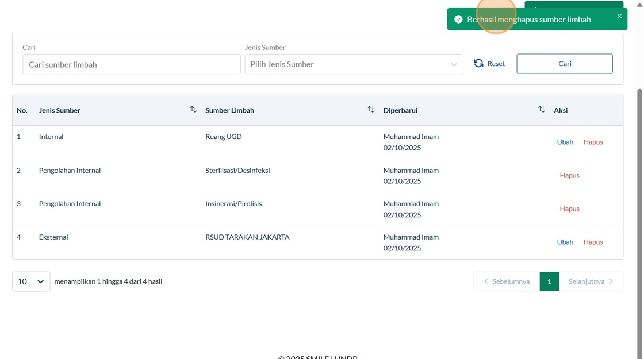Click the 'Berhasil menghapus sumber limbah' message
This screenshot has width=644, height=359.
coord(529,20)
